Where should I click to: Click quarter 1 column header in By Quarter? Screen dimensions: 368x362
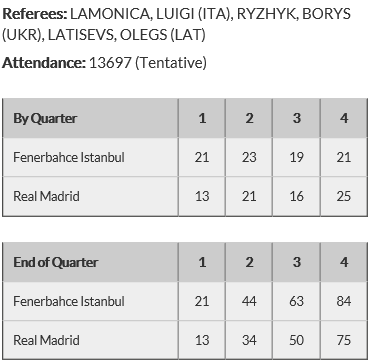pos(202,118)
